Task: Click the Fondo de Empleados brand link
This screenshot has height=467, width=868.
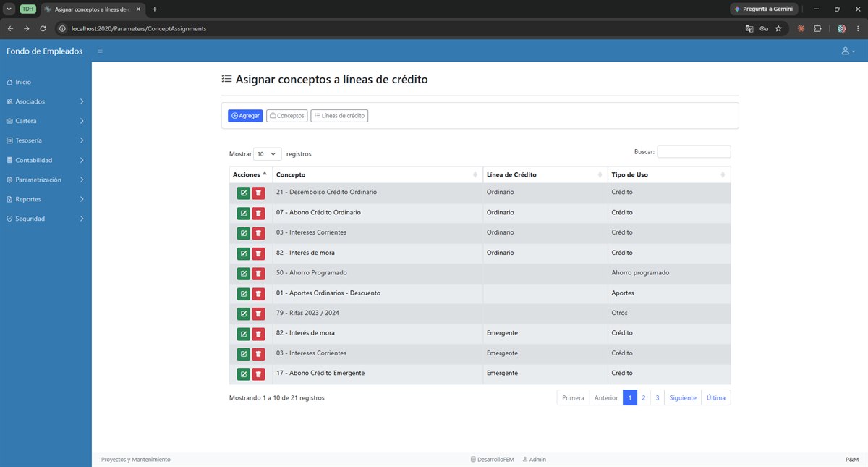Action: click(x=44, y=51)
